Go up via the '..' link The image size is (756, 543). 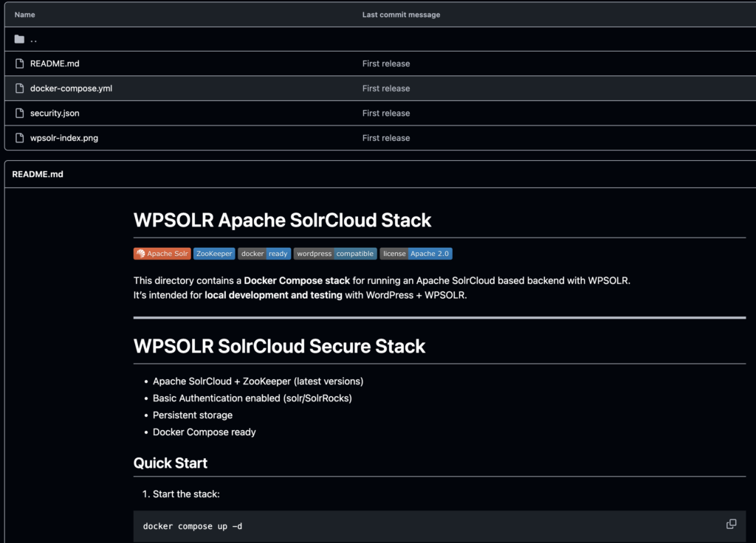point(34,40)
